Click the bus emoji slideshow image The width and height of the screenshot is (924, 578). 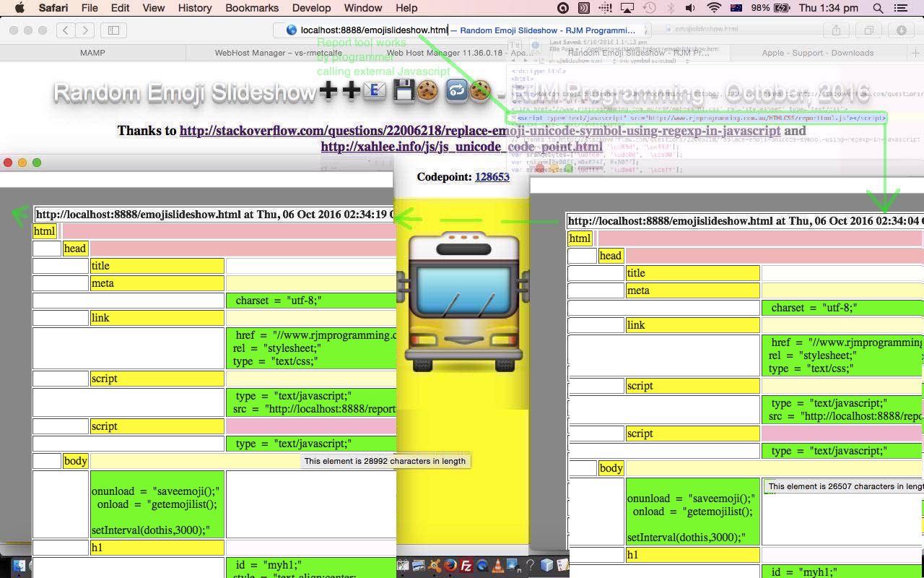(463, 301)
